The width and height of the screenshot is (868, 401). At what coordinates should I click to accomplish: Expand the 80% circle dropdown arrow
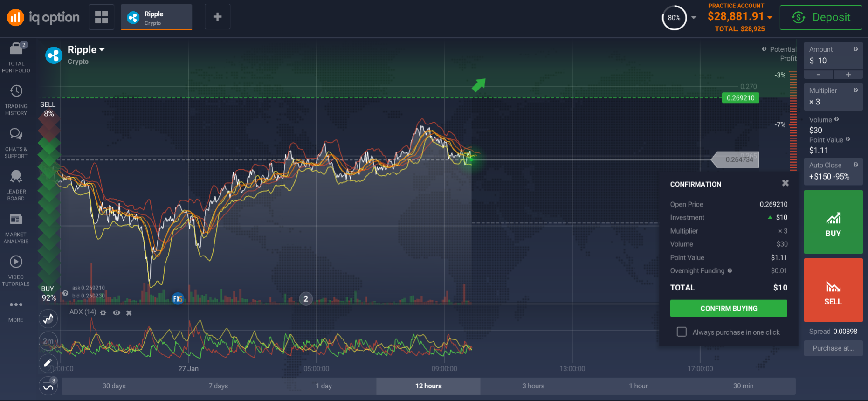694,18
